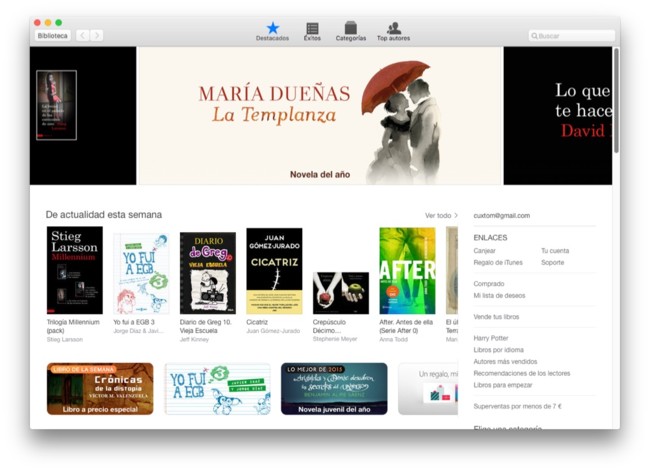
Task: Click the Trilogía Millennium (pack) title
Action: [x=73, y=326]
